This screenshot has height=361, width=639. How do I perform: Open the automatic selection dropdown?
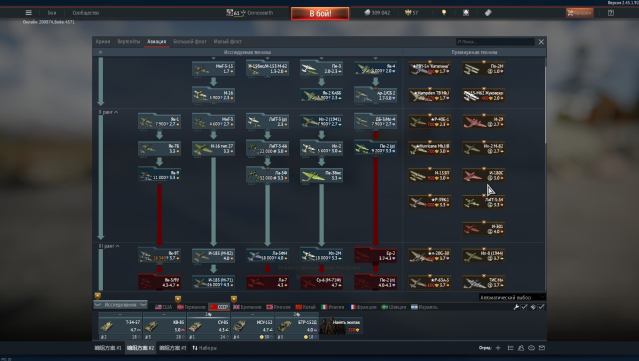pos(511,297)
